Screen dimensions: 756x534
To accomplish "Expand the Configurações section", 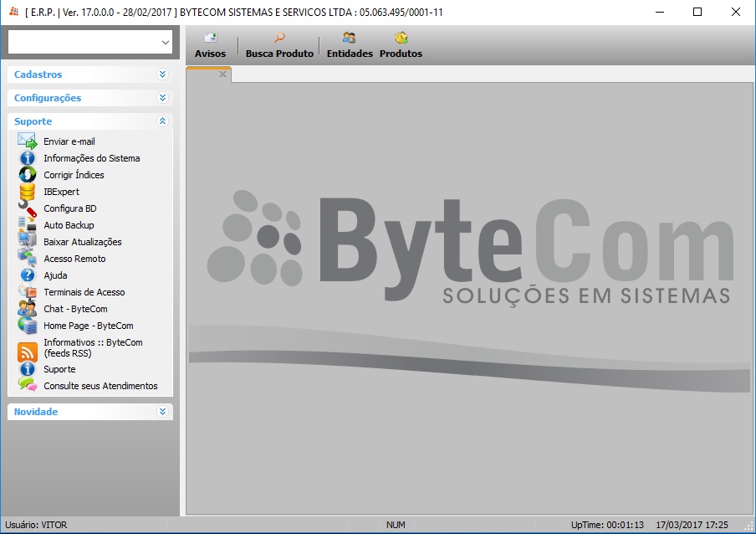I will coord(162,98).
